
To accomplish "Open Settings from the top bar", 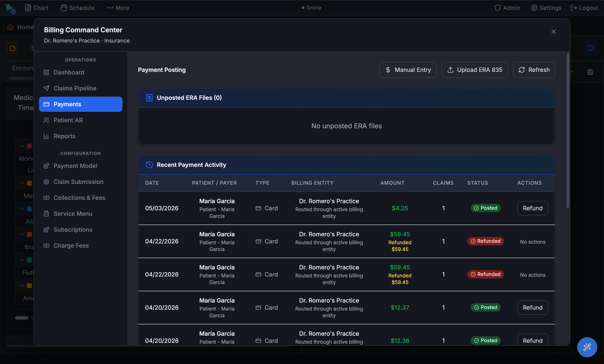I will tap(546, 8).
